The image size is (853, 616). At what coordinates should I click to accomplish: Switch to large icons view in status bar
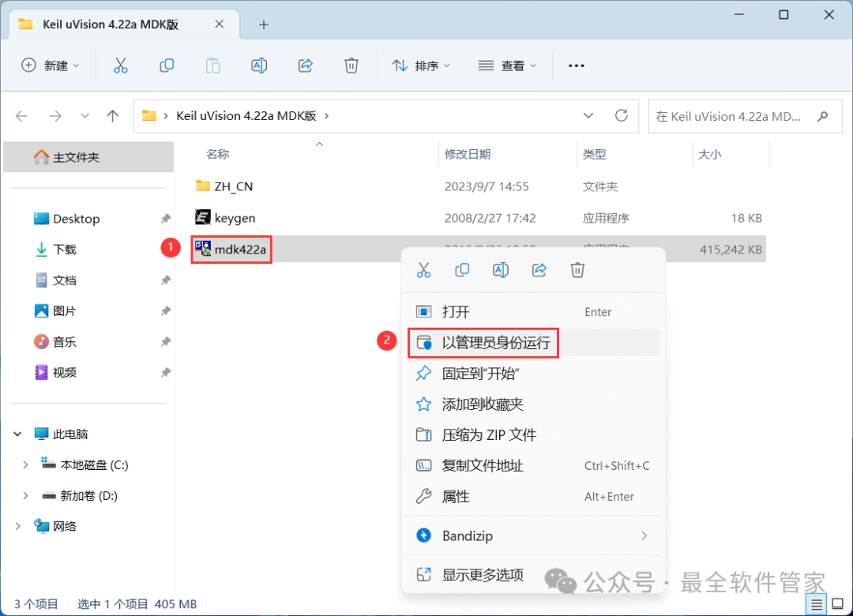click(839, 603)
